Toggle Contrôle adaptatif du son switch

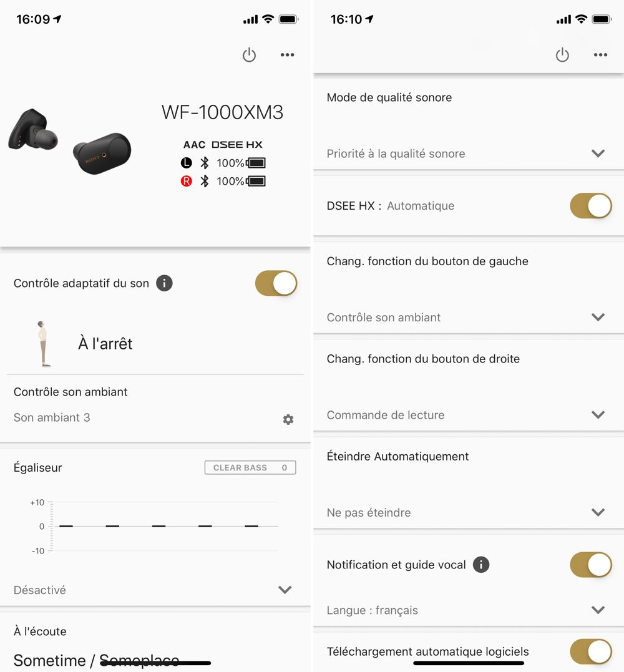coord(276,283)
